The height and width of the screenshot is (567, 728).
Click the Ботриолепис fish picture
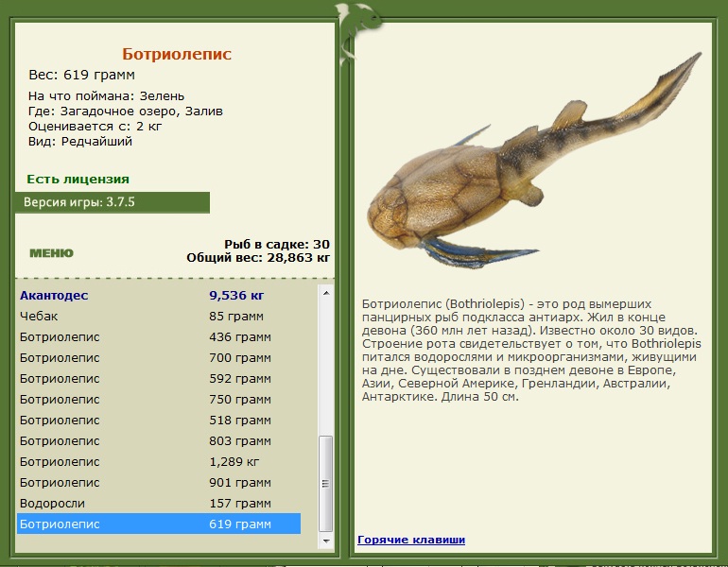point(534,163)
